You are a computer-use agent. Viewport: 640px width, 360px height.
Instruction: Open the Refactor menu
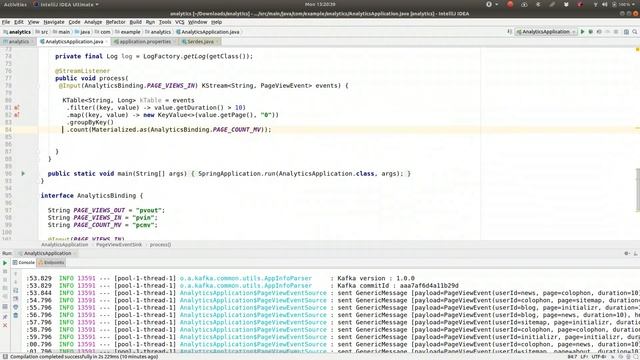[x=116, y=22]
